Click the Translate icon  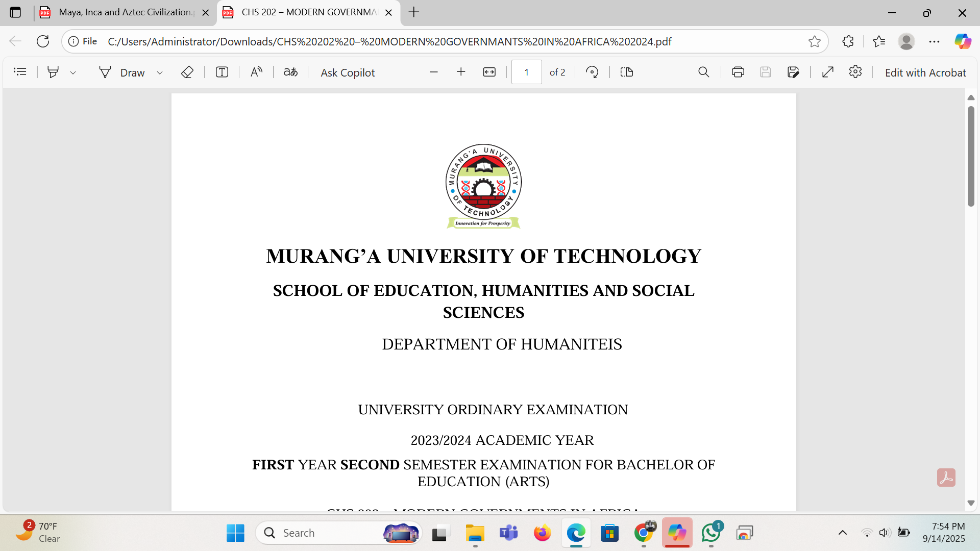[x=290, y=72]
